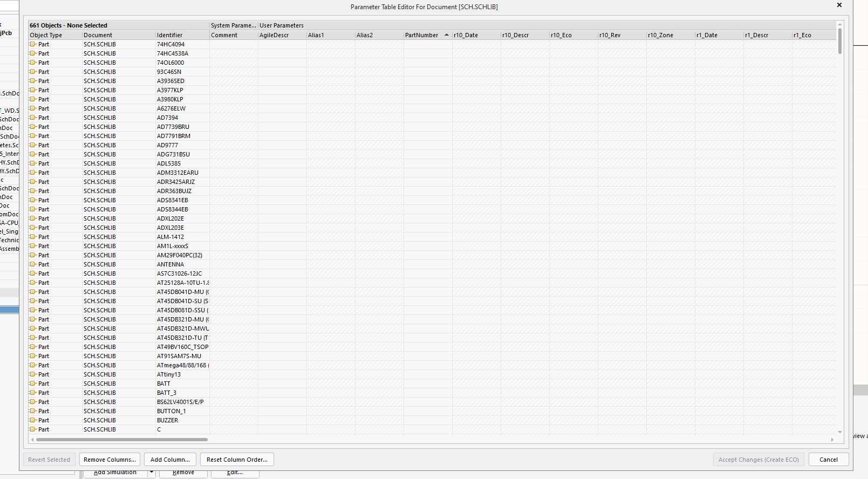Image resolution: width=868 pixels, height=479 pixels.
Task: Click the r10_Eco column header
Action: [x=573, y=35]
